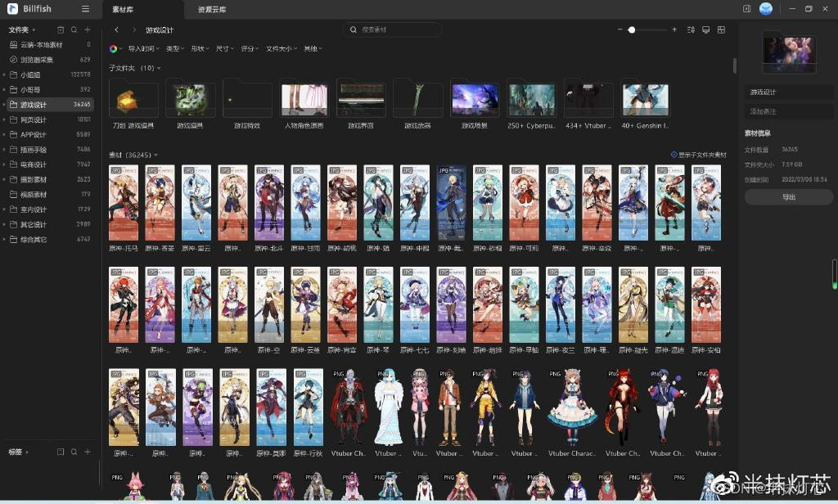
Task: Click the 游戏设计 name field in info panel
Action: point(789,92)
